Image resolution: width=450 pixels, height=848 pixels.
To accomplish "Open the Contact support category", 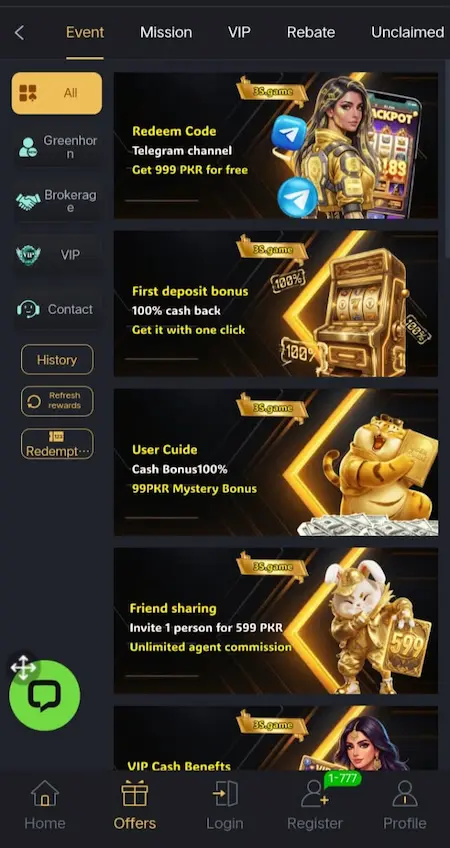I will click(57, 309).
